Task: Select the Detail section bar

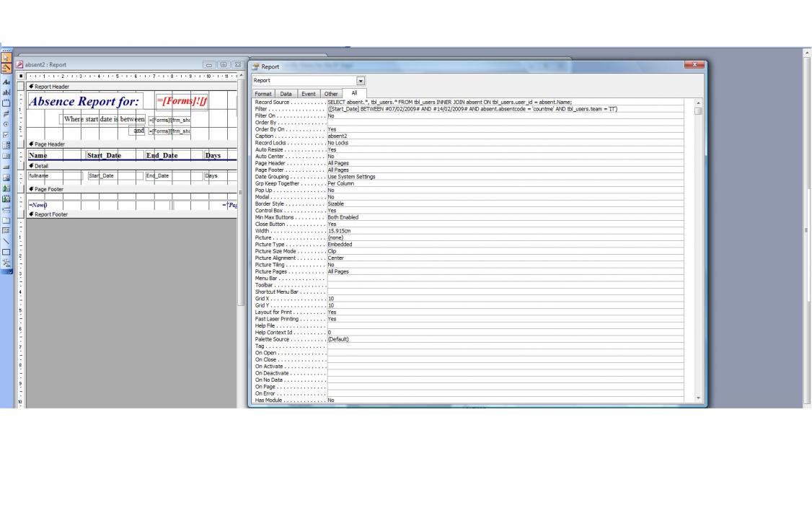Action: tap(131, 166)
